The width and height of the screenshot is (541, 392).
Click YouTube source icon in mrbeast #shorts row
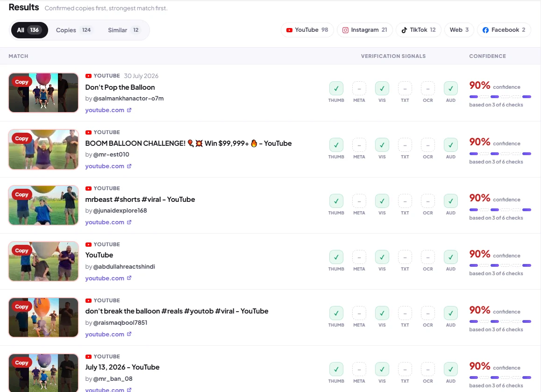88,188
